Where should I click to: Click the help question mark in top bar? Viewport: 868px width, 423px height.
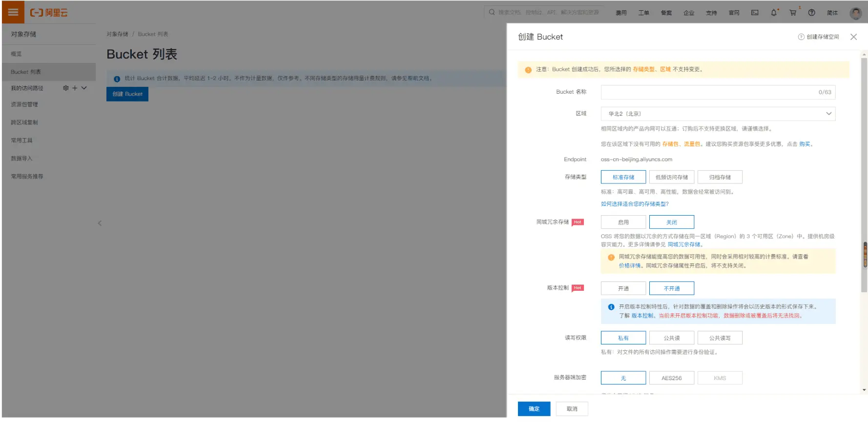point(811,13)
